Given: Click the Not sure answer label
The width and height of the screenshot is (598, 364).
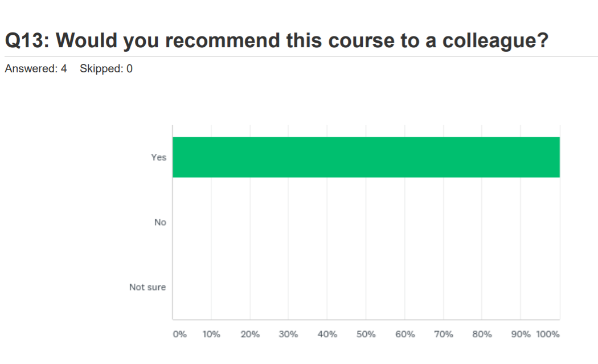Looking at the screenshot, I should click(148, 287).
